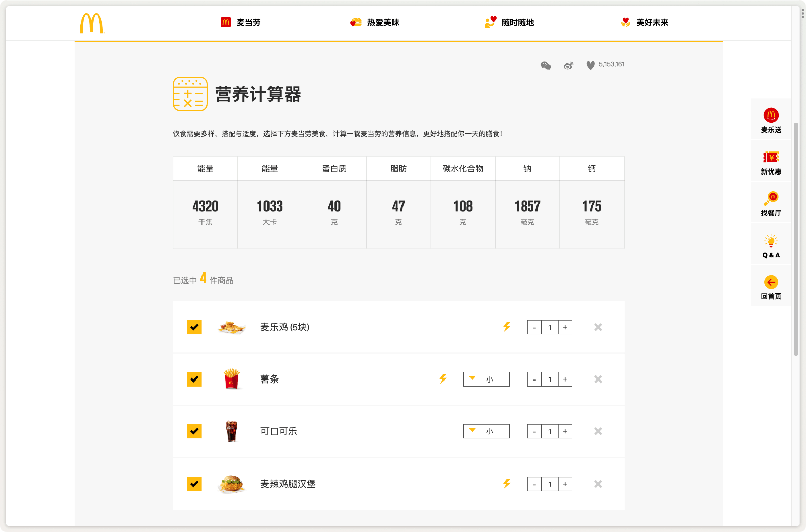Click the quantity field for 薯条
Image resolution: width=806 pixels, height=532 pixels.
550,379
